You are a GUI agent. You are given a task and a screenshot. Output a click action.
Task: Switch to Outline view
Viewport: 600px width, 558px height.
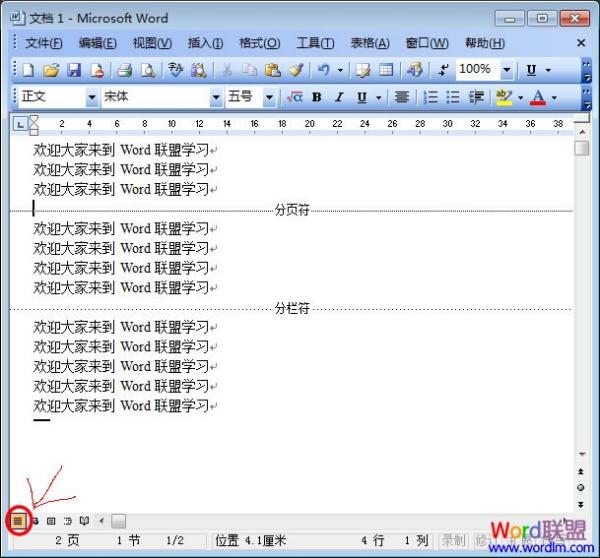[68, 521]
